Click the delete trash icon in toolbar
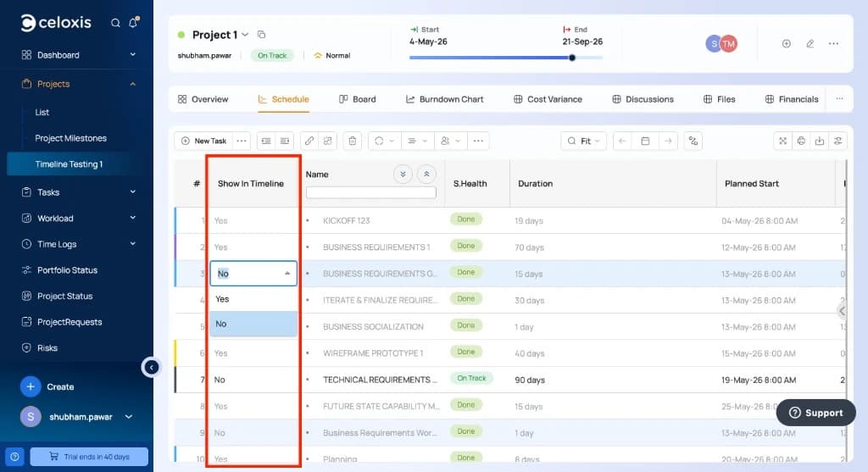The image size is (868, 472). tap(353, 142)
